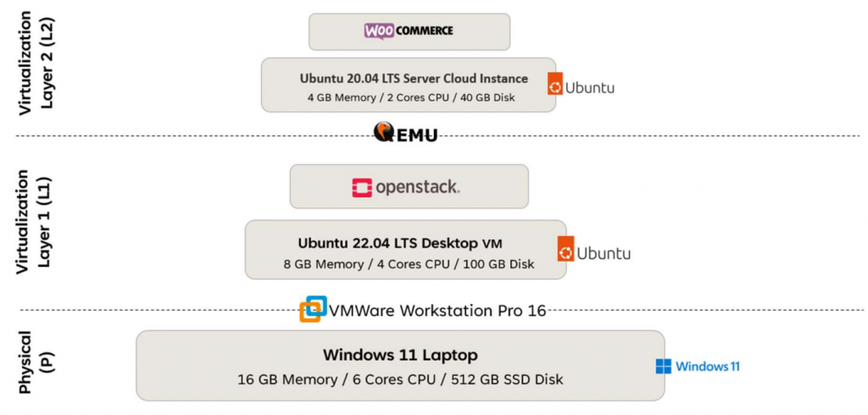Select the Ubuntu 20.04 LTS Server Cloud Instance title
Screen dimensions: 868x415
tap(414, 78)
